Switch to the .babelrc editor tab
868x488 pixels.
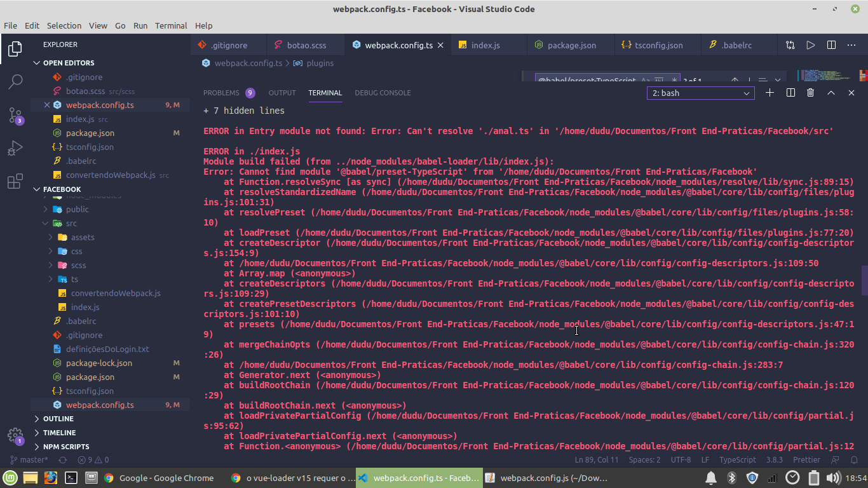click(736, 45)
